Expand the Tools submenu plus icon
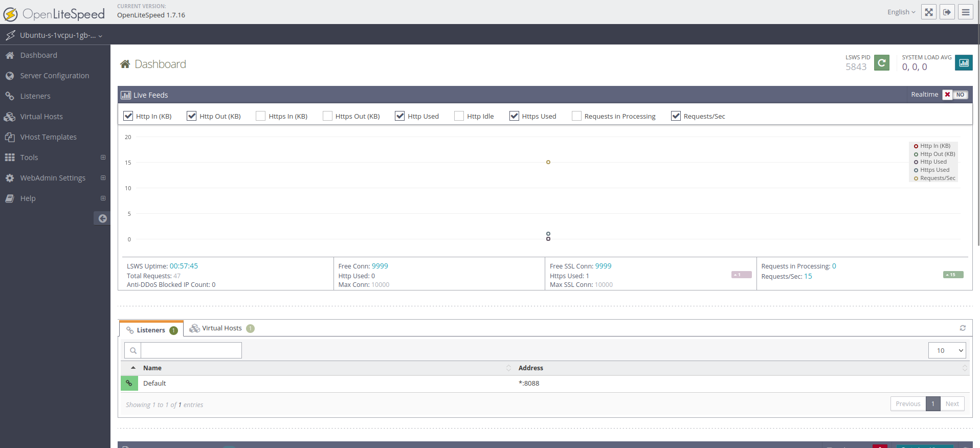 [x=103, y=158]
